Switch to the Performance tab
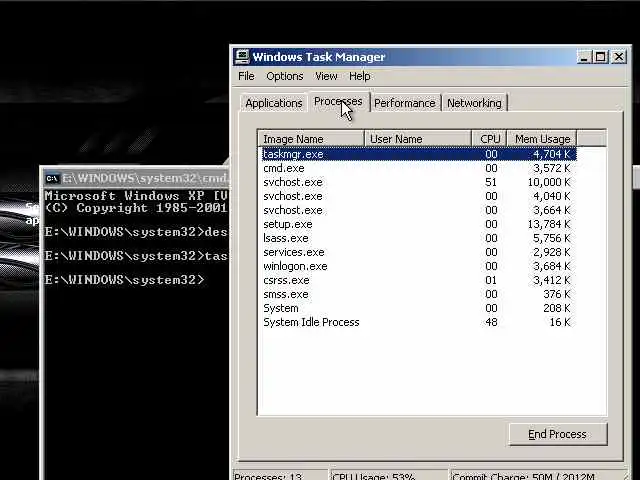 (404, 103)
